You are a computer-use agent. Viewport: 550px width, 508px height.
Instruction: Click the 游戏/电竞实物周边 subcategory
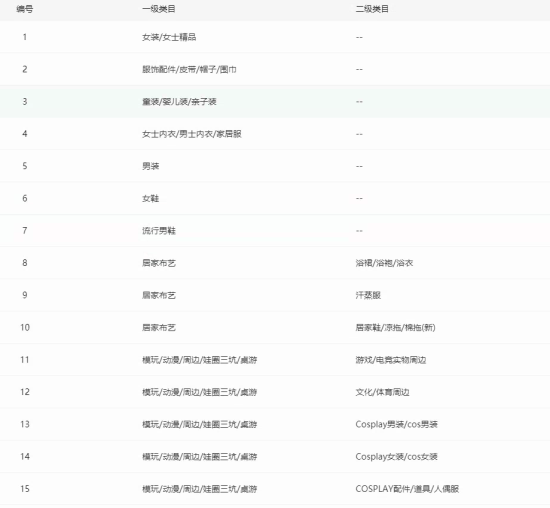(391, 360)
